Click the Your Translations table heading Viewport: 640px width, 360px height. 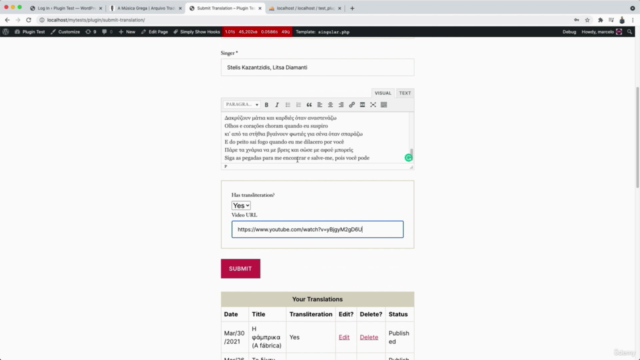pos(318,299)
